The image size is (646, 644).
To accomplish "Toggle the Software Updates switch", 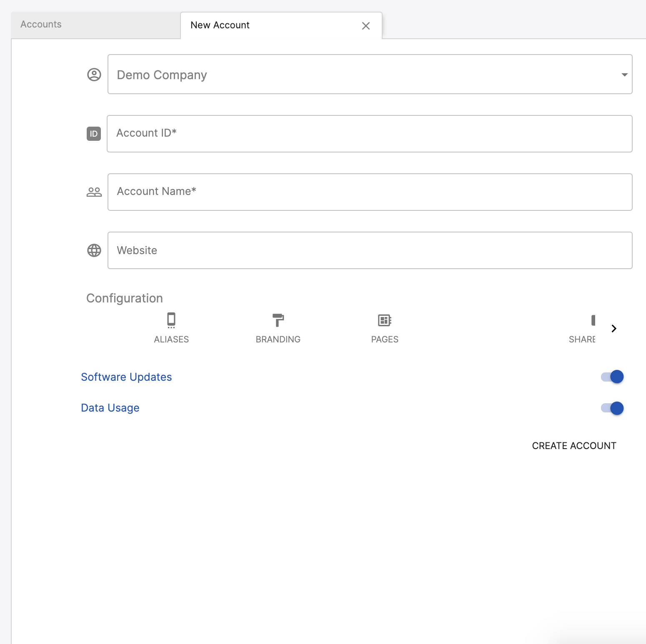I will [x=612, y=377].
